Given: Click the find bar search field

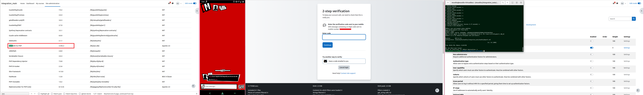Looking at the screenshot, I should (x=15, y=94).
